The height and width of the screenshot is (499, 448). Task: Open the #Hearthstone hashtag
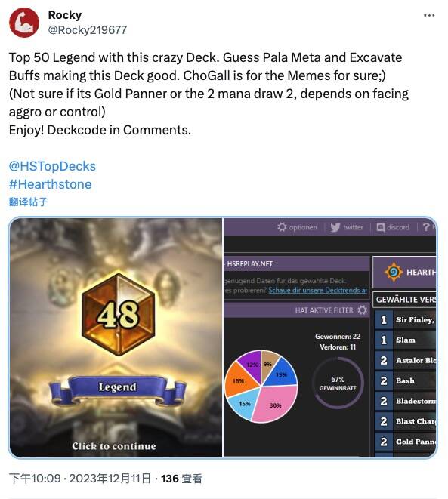[x=51, y=184]
